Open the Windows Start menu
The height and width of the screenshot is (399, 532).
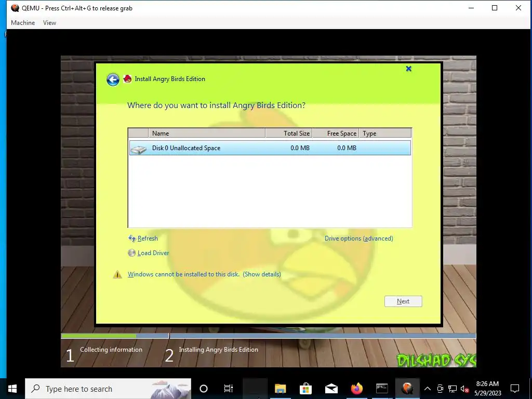pos(12,389)
